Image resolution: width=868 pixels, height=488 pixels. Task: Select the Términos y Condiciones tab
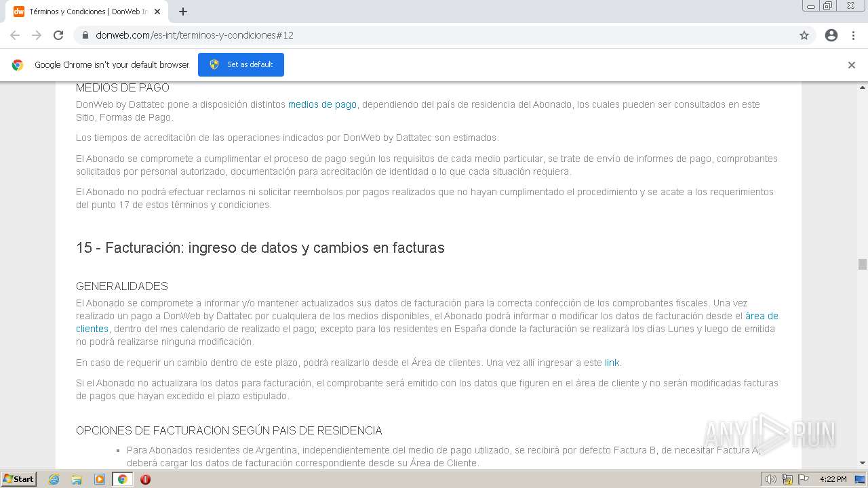point(87,12)
